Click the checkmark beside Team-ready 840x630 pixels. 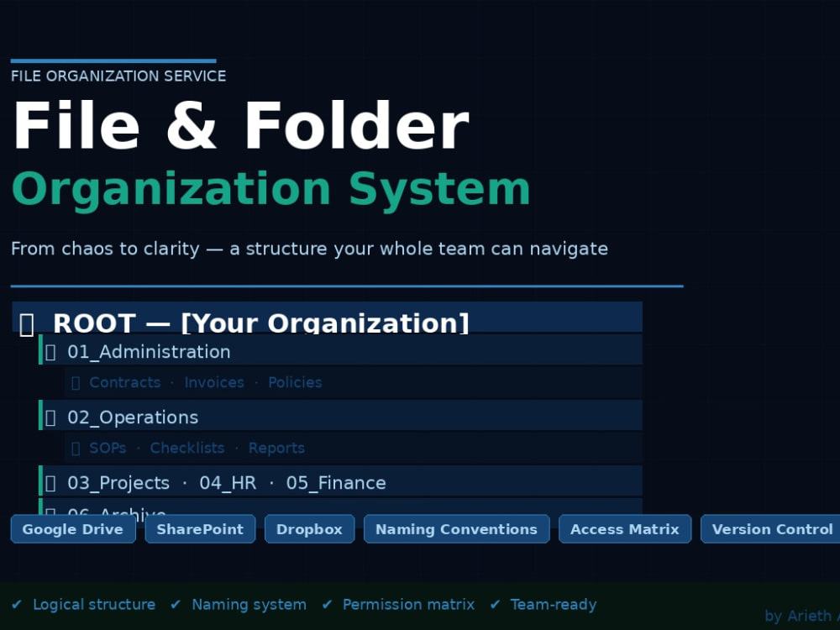[495, 605]
